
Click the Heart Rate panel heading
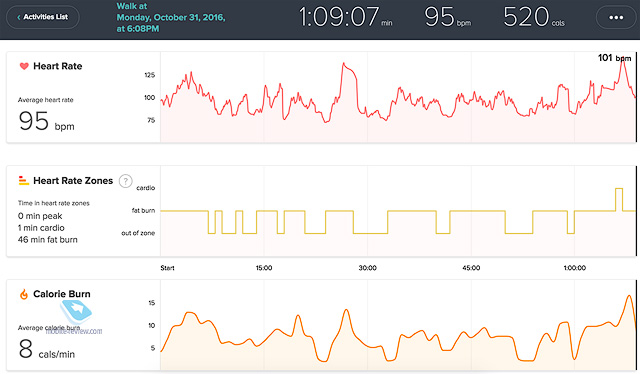(x=58, y=66)
